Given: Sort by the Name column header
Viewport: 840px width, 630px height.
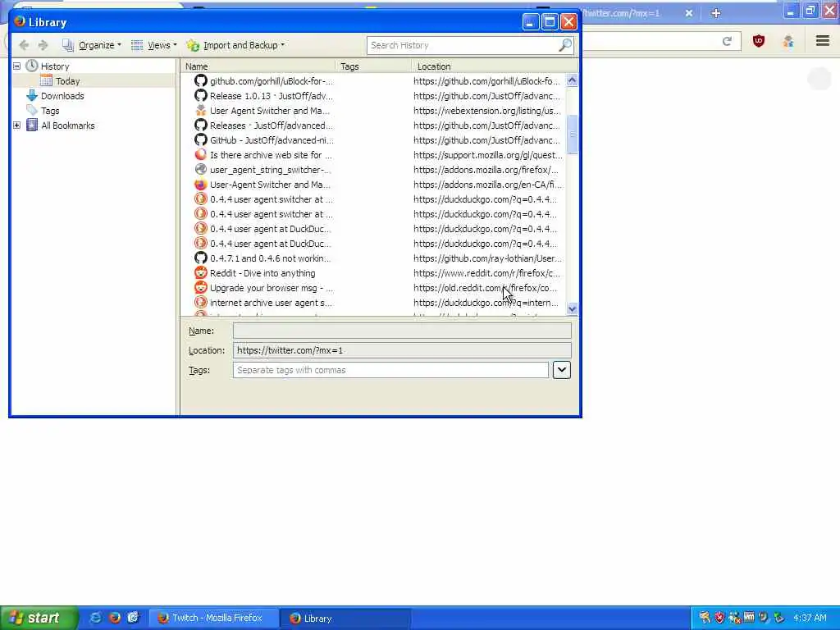Looking at the screenshot, I should pyautogui.click(x=257, y=66).
